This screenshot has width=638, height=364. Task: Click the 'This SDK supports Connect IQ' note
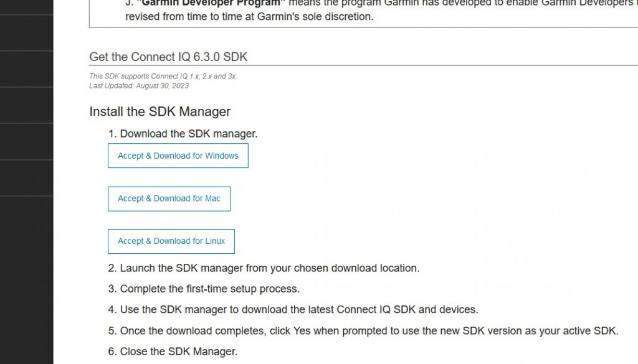click(x=163, y=77)
